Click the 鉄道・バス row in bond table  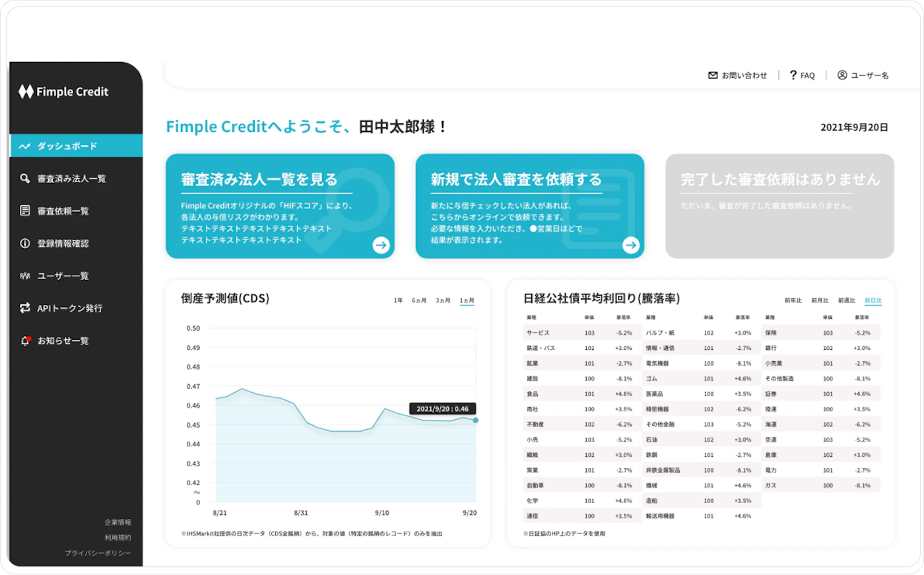[x=581, y=348]
